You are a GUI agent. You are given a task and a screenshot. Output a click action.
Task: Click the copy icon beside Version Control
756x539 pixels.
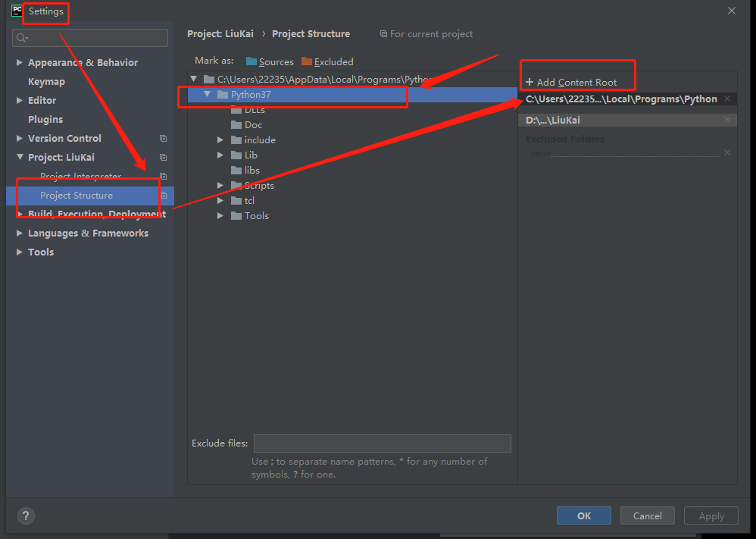pos(164,139)
